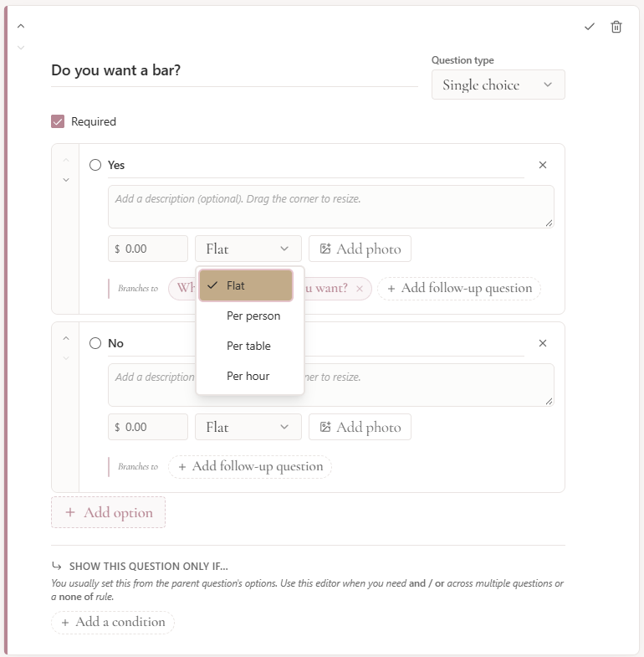This screenshot has width=644, height=657.
Task: Click the Yes option price field
Action: tap(148, 249)
